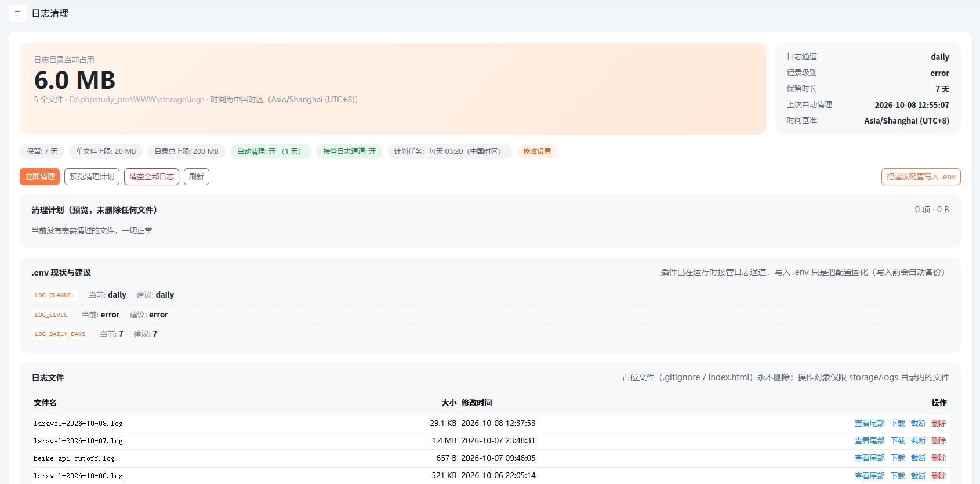Click the 保留: 7 天 chip
This screenshot has height=484, width=980.
42,151
